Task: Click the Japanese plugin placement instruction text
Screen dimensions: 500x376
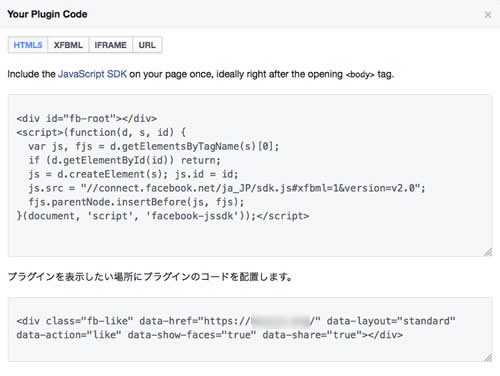Action: click(x=150, y=277)
